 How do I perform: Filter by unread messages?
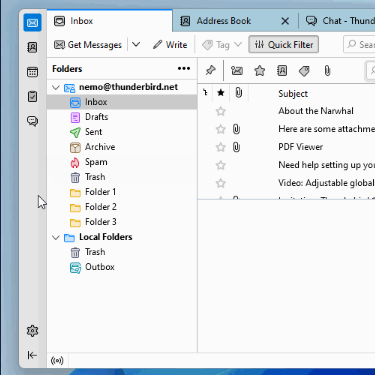tap(237, 71)
